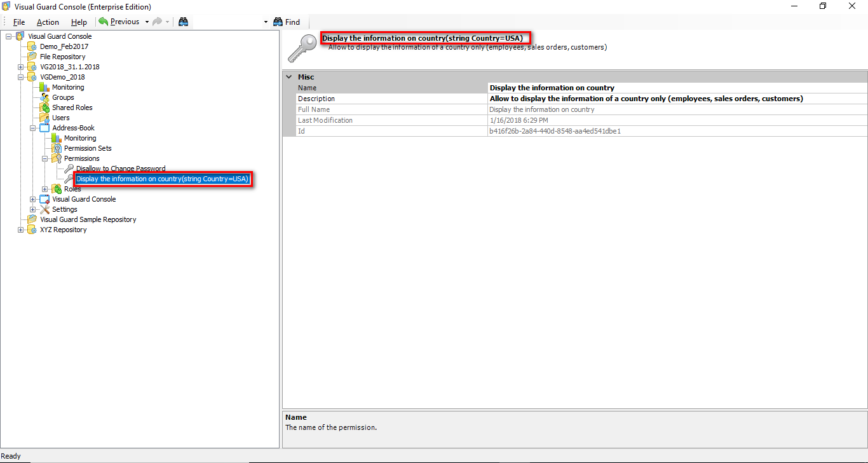The image size is (868, 463).
Task: Click the Previous button dropdown arrow
Action: 146,21
